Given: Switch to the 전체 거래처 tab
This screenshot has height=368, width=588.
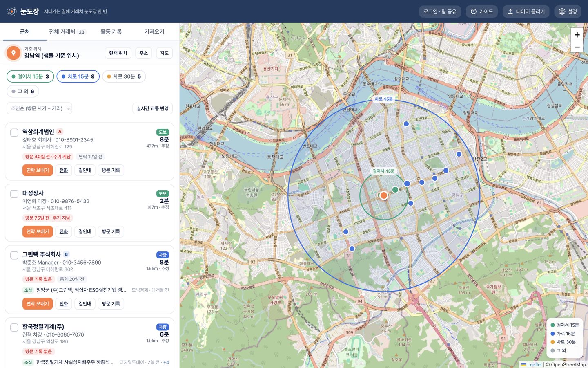Looking at the screenshot, I should (67, 31).
